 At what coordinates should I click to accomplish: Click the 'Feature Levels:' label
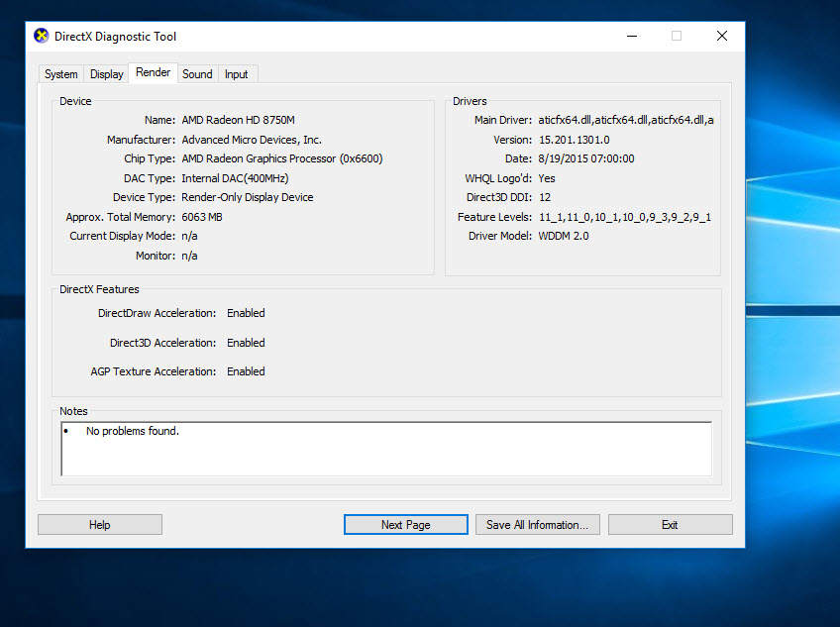[x=494, y=217]
